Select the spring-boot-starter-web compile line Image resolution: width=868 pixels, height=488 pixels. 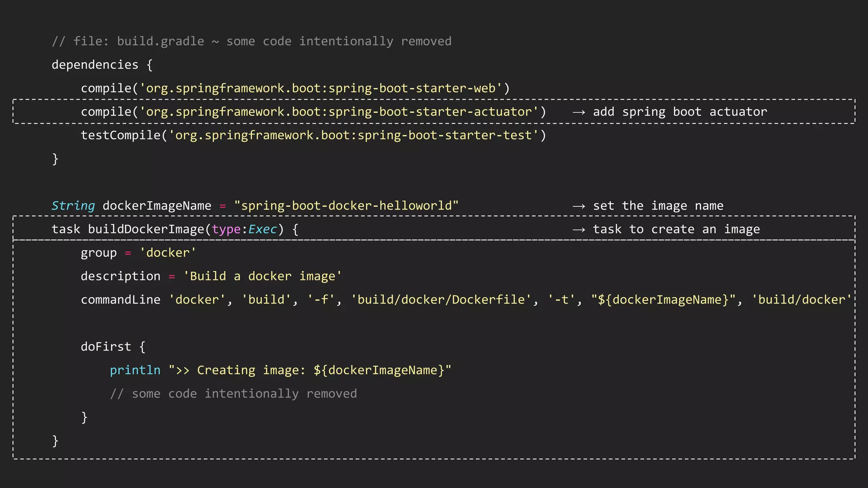pyautogui.click(x=295, y=88)
